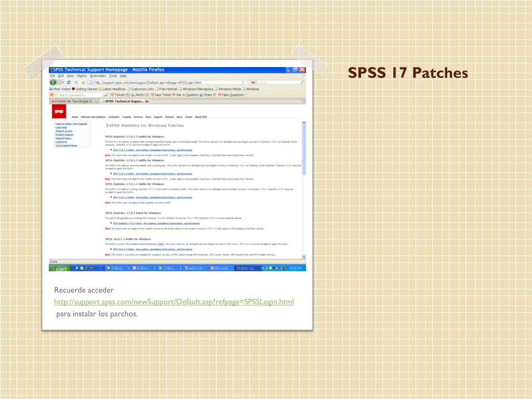Open the File menu
The width and height of the screenshot is (532, 399).
coord(52,76)
